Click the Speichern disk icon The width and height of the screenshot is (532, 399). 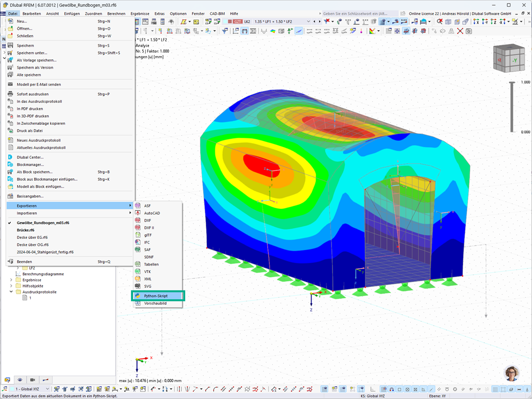[x=11, y=46]
